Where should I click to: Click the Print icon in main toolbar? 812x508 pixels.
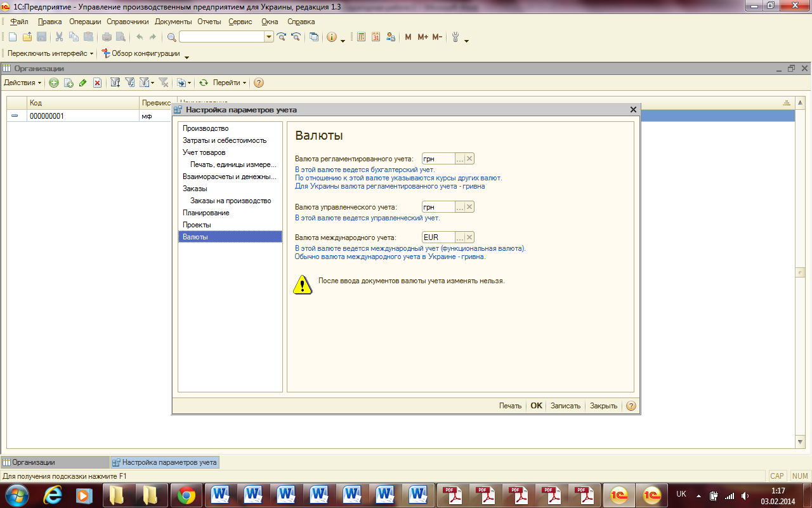[107, 37]
